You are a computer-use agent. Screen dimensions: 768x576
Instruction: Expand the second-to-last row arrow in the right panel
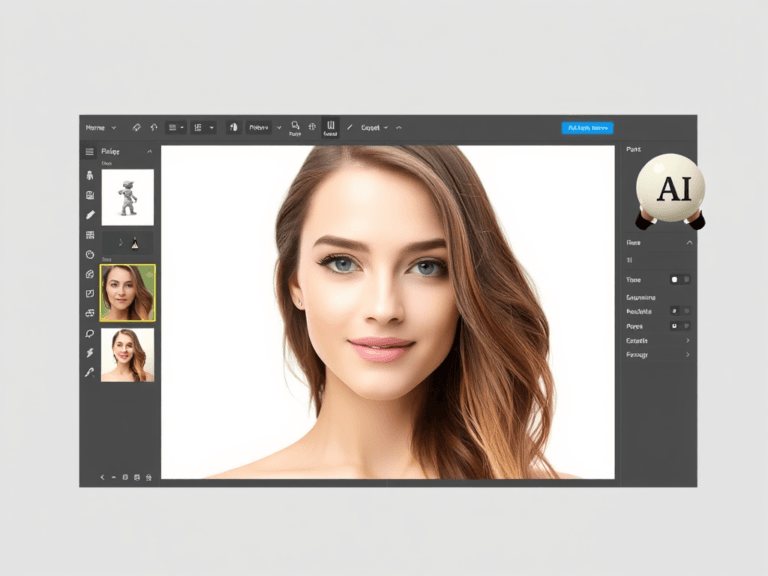[688, 340]
